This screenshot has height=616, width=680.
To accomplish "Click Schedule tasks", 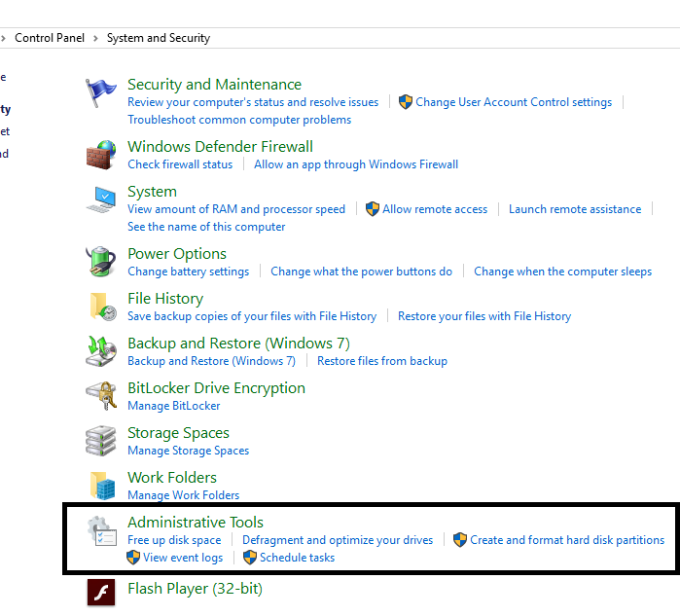I will (297, 558).
